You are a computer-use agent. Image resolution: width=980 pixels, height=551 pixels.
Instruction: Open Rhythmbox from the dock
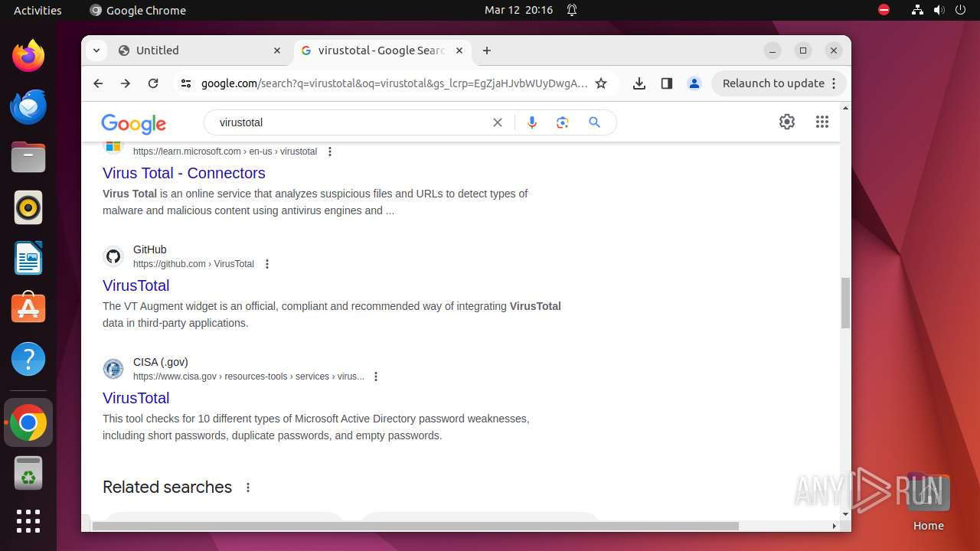point(28,207)
